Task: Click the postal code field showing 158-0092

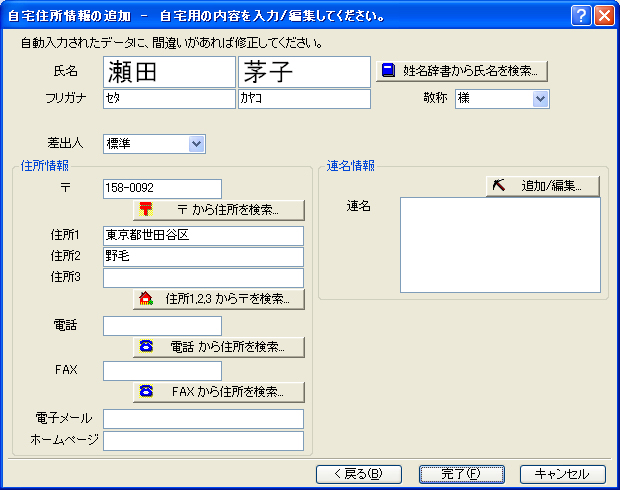Action: [161, 189]
